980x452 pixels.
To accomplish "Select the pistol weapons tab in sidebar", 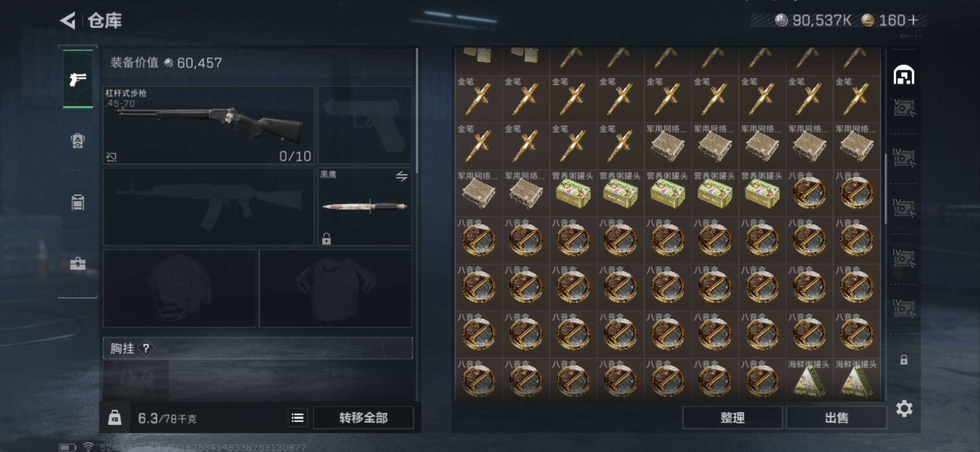I will click(78, 79).
